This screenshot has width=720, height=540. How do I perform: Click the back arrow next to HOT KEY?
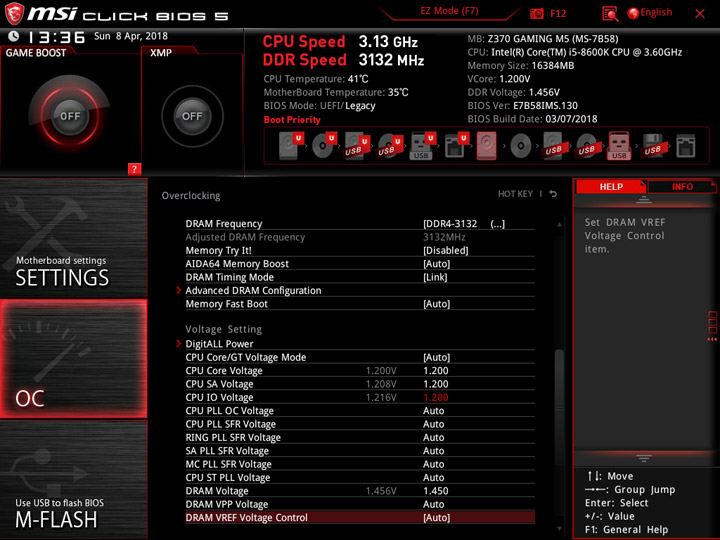point(553,194)
